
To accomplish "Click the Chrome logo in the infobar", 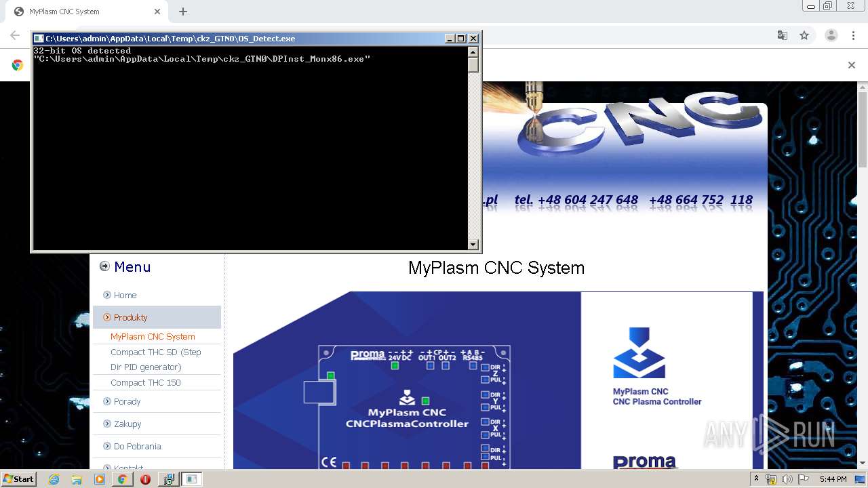I will [18, 65].
